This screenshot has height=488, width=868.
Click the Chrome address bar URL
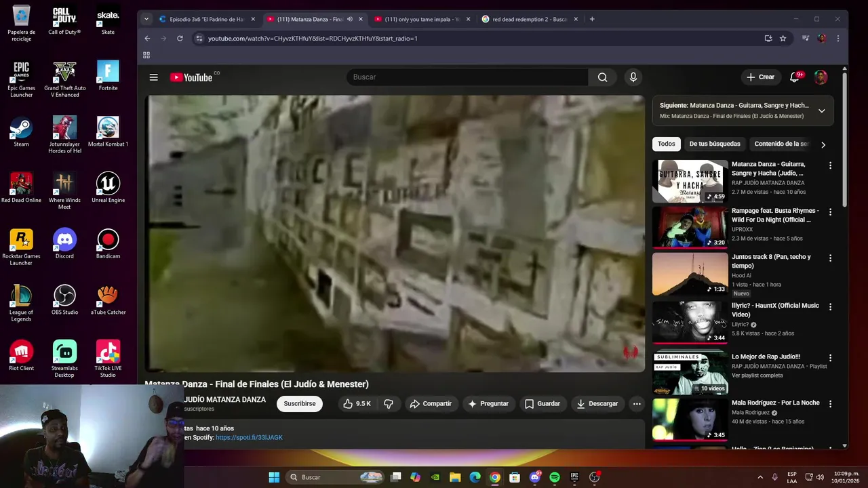pos(313,39)
